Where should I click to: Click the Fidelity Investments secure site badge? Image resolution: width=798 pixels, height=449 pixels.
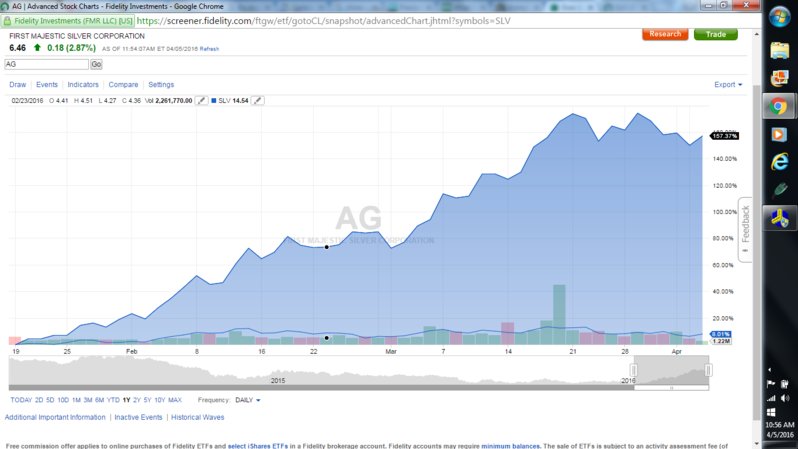tap(68, 21)
